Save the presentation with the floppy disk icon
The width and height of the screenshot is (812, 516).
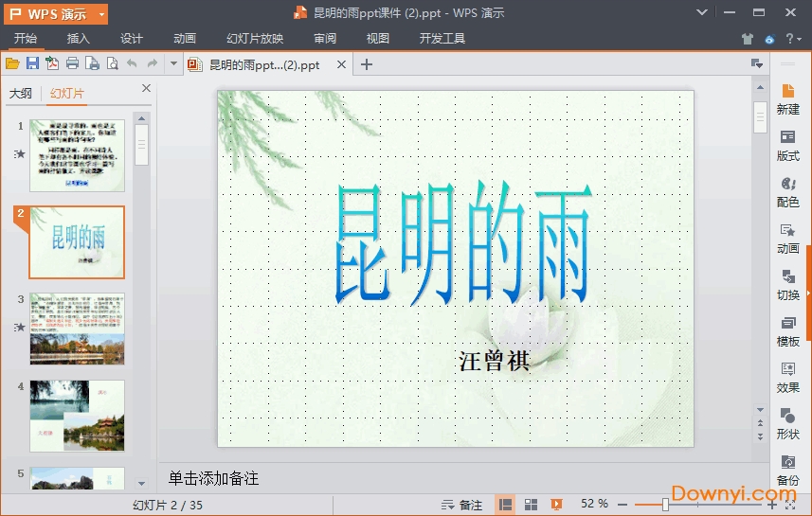point(32,63)
